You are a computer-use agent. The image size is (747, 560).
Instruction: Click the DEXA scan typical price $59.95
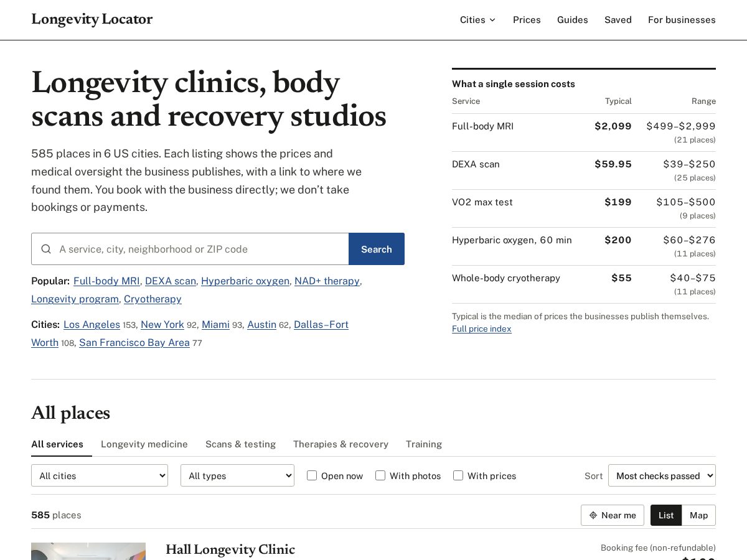[613, 164]
